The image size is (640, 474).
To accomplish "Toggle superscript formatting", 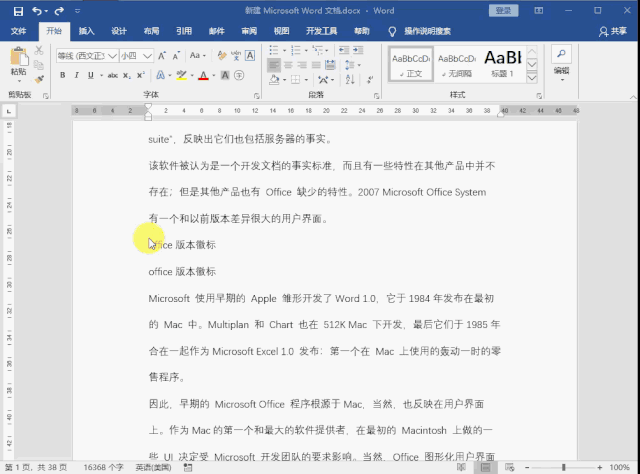I will pos(141,75).
